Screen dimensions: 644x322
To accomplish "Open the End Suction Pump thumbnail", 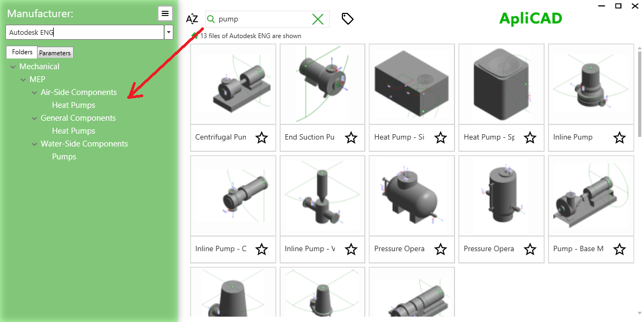I will (322, 84).
